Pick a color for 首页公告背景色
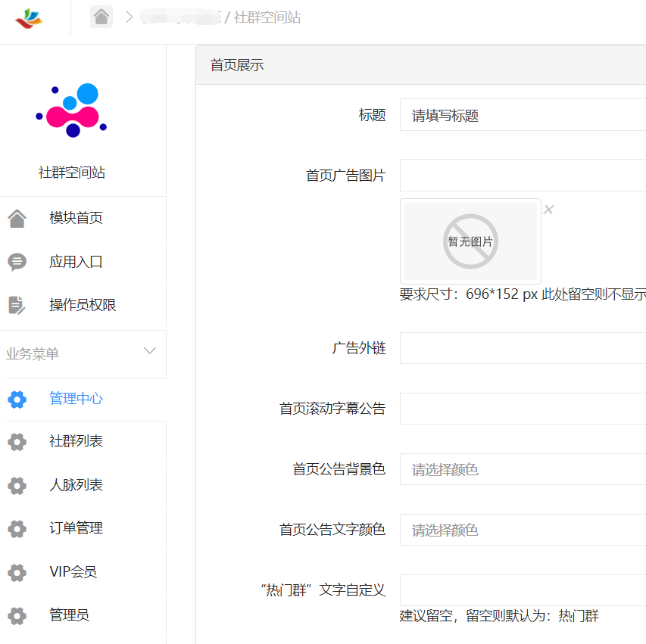The width and height of the screenshot is (646, 644). 523,470
